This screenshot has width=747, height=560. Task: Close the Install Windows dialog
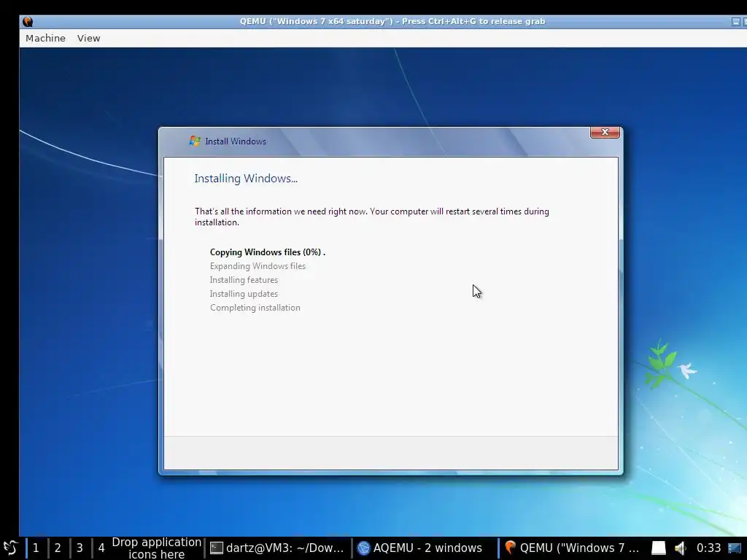605,132
